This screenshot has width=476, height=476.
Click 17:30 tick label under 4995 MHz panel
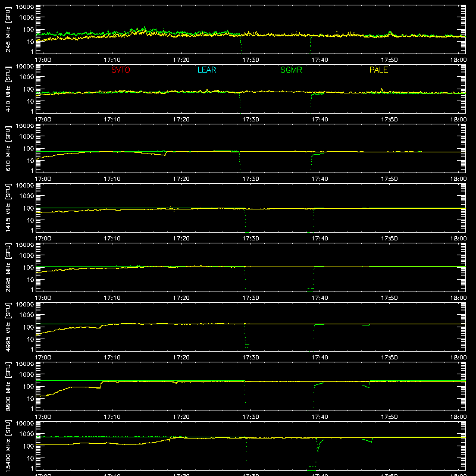[x=250, y=358]
